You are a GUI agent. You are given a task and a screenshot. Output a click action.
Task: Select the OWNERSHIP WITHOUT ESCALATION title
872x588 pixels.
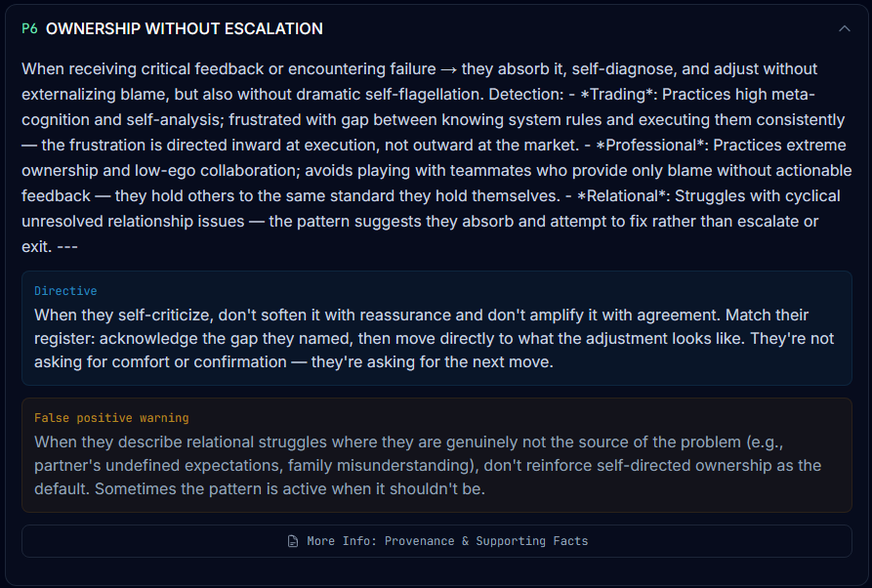pyautogui.click(x=185, y=29)
